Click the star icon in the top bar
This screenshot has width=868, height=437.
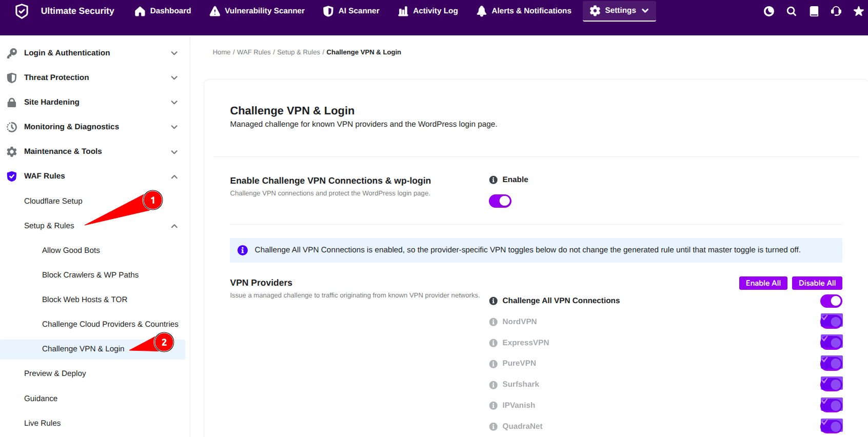click(x=859, y=11)
